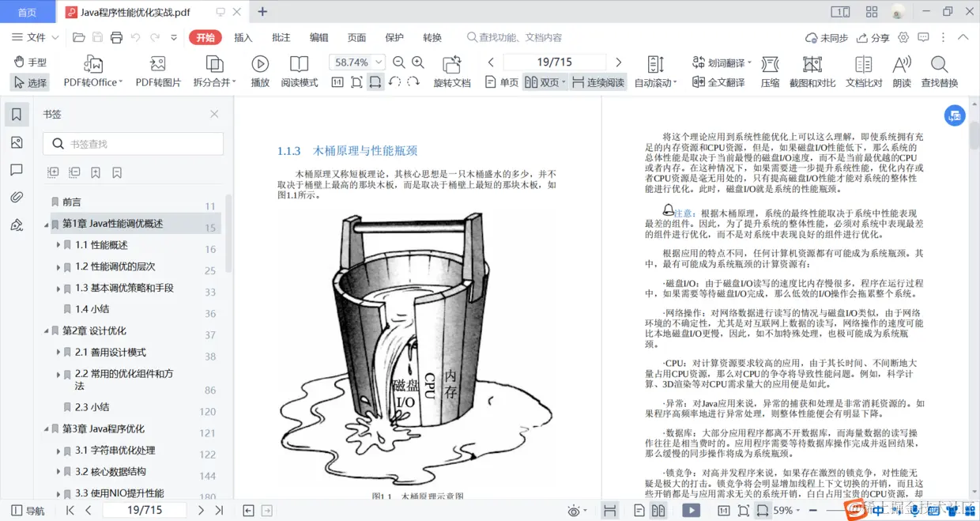Click expand all bookmarks icon
Image resolution: width=980 pixels, height=521 pixels.
tap(53, 172)
